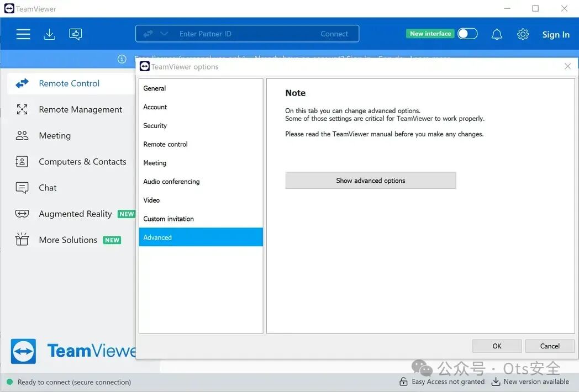Click the main window TeamViewer title icon
Image resolution: width=579 pixels, height=392 pixels.
pyautogui.click(x=9, y=8)
